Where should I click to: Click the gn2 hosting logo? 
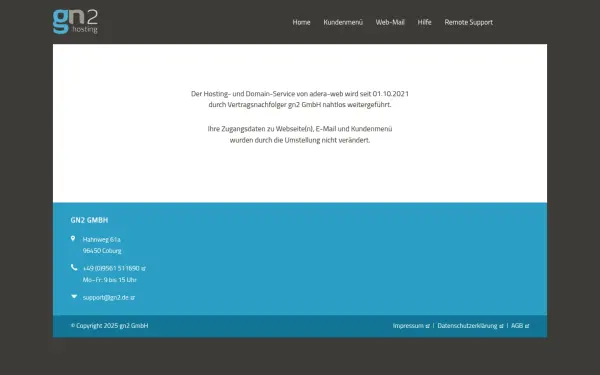click(x=75, y=21)
